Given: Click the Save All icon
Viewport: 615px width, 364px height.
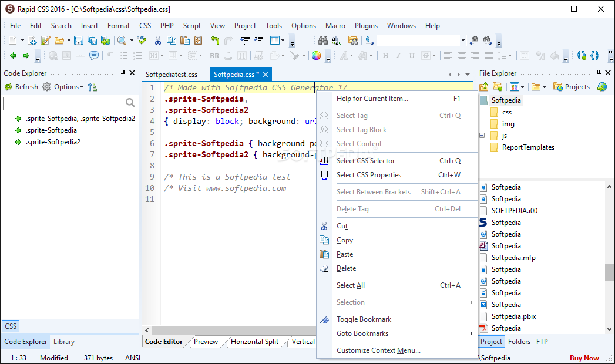Looking at the screenshot, I should point(92,41).
